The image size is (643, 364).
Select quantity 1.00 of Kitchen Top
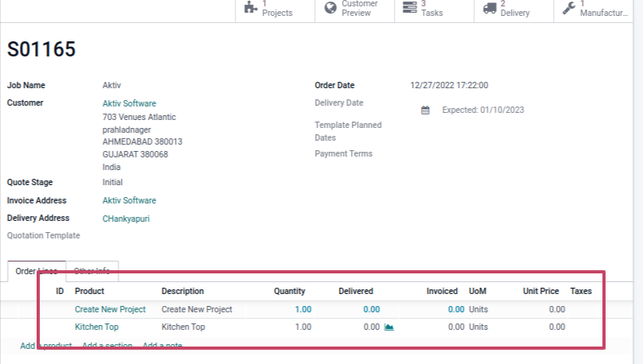[303, 327]
